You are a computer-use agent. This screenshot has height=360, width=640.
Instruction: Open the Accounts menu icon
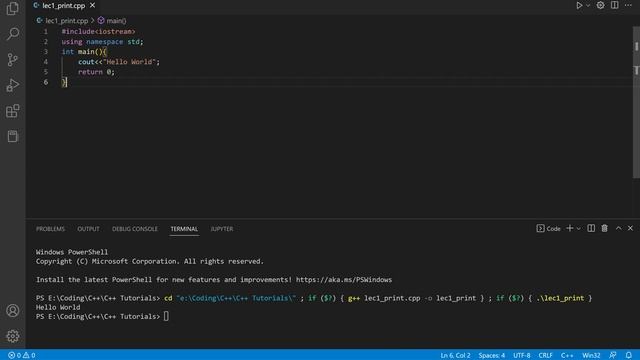pyautogui.click(x=13, y=311)
